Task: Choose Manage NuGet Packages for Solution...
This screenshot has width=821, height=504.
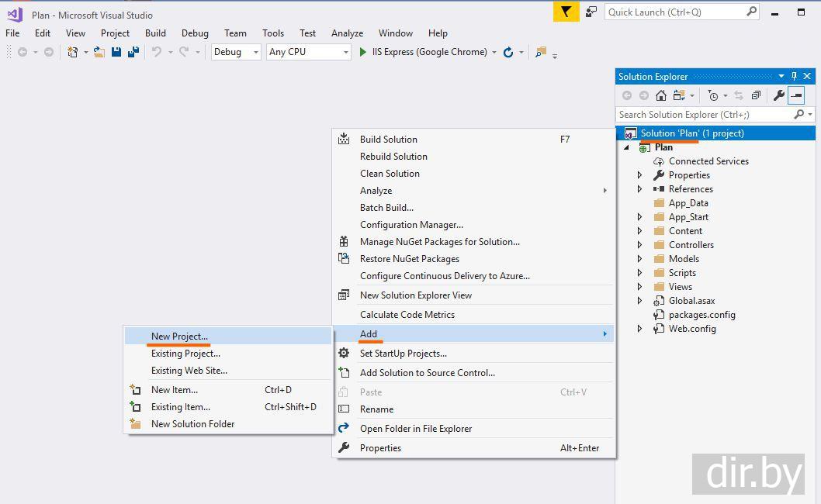Action: tap(439, 242)
